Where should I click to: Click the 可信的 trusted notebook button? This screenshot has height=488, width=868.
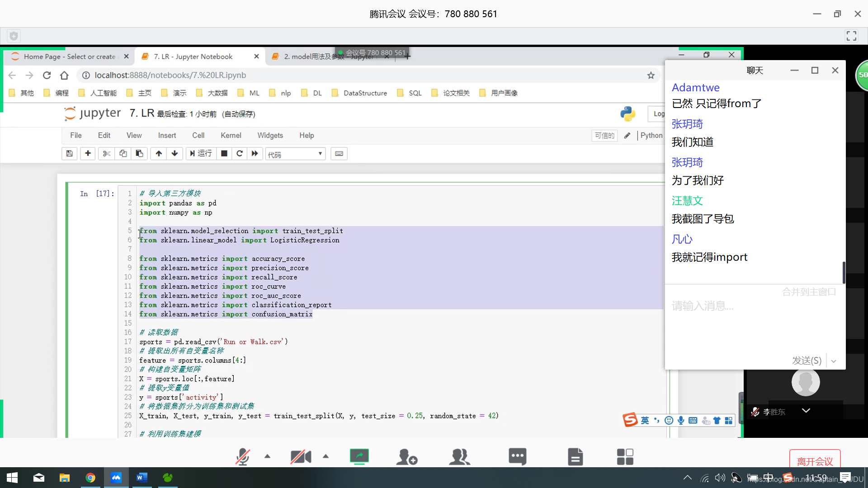tap(604, 136)
